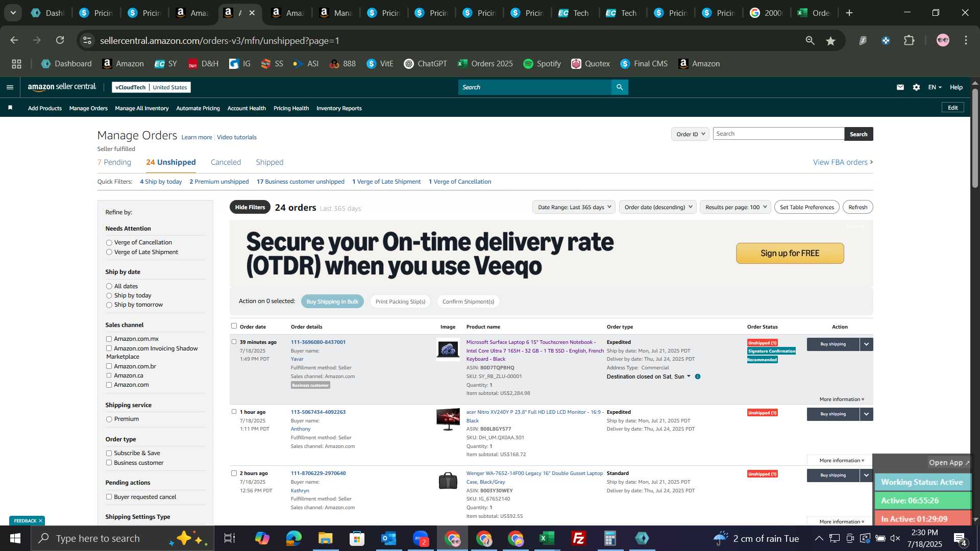Bookmark this page with the star icon
The image size is (980, 551).
[831, 41]
